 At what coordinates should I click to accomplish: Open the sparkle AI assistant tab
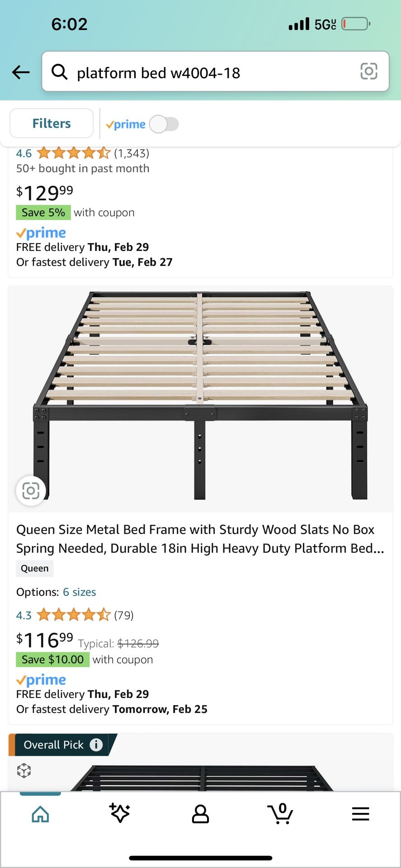(x=120, y=813)
